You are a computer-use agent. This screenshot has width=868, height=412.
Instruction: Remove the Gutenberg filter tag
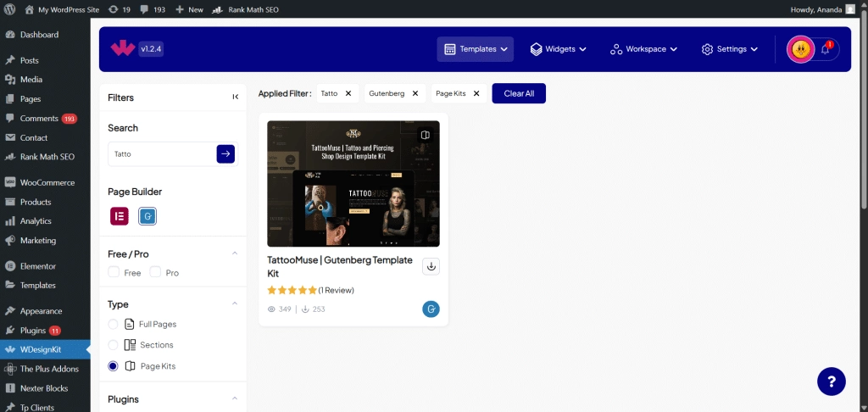[x=415, y=93]
